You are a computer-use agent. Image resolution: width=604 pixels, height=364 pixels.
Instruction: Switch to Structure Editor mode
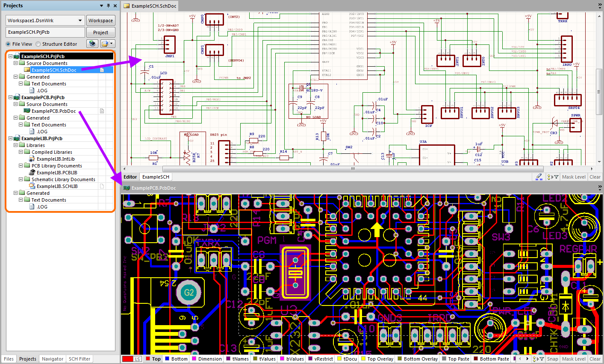pyautogui.click(x=39, y=44)
